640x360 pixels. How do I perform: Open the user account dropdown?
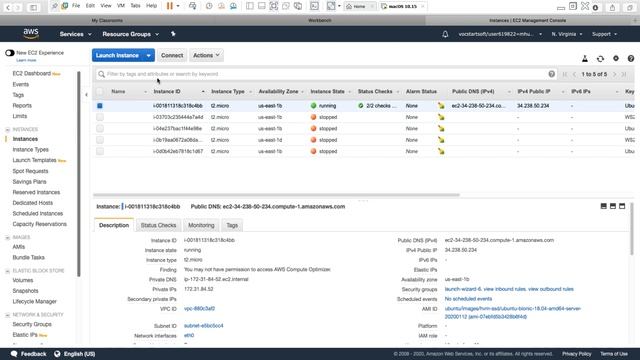point(500,34)
